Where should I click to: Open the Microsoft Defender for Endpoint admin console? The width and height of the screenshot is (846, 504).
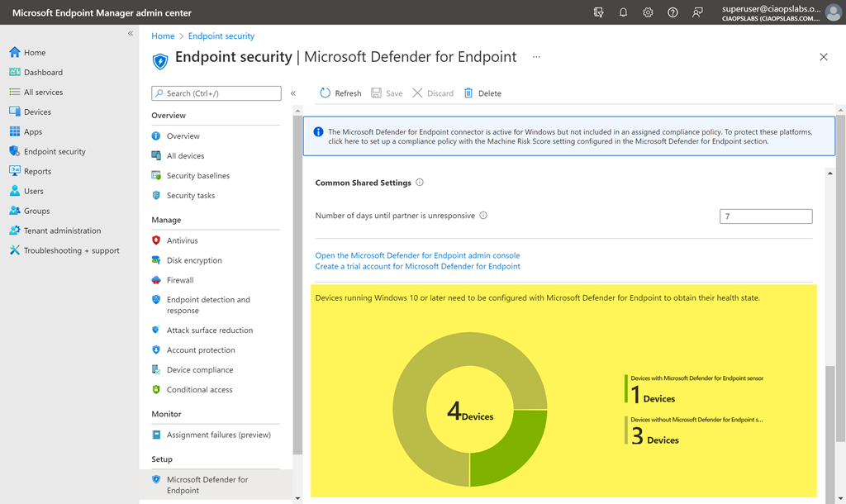click(417, 255)
